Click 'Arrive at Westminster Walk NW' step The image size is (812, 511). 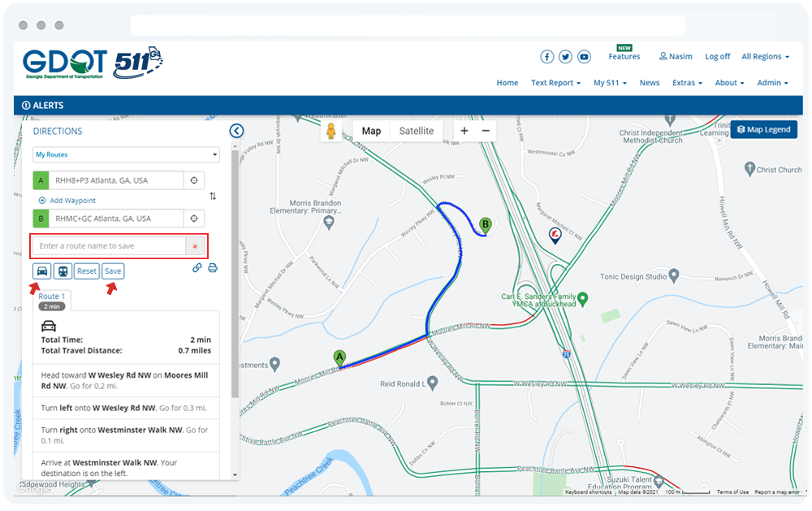tap(127, 466)
